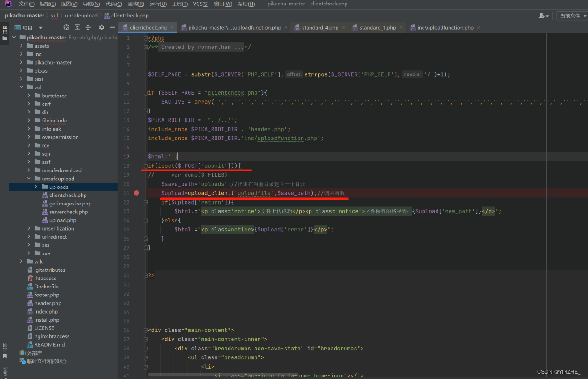The width and height of the screenshot is (588, 379).
Task: Open the bookmarks side tool window
Action: (4, 350)
